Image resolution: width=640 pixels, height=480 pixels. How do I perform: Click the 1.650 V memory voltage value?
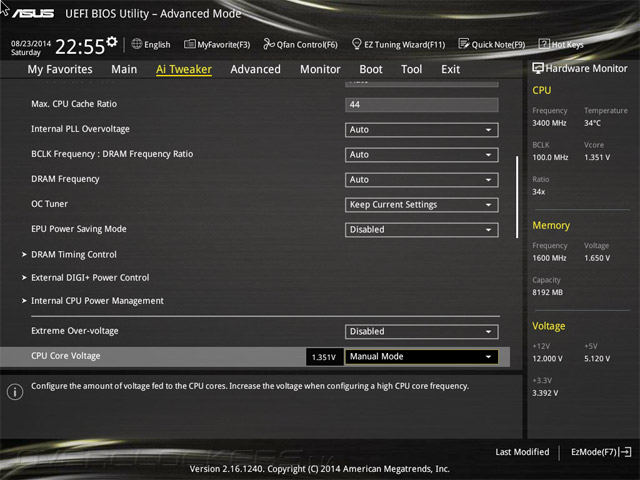(597, 258)
